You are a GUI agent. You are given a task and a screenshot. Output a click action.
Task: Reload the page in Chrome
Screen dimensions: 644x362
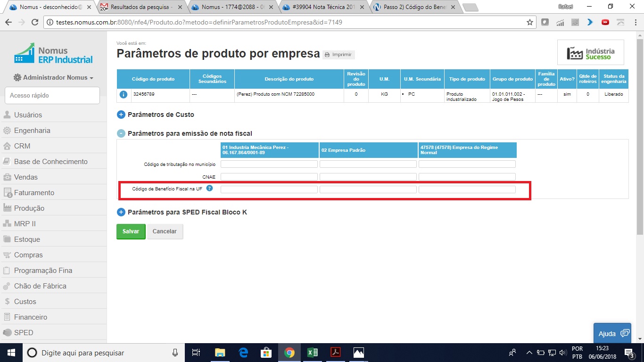pos(35,22)
